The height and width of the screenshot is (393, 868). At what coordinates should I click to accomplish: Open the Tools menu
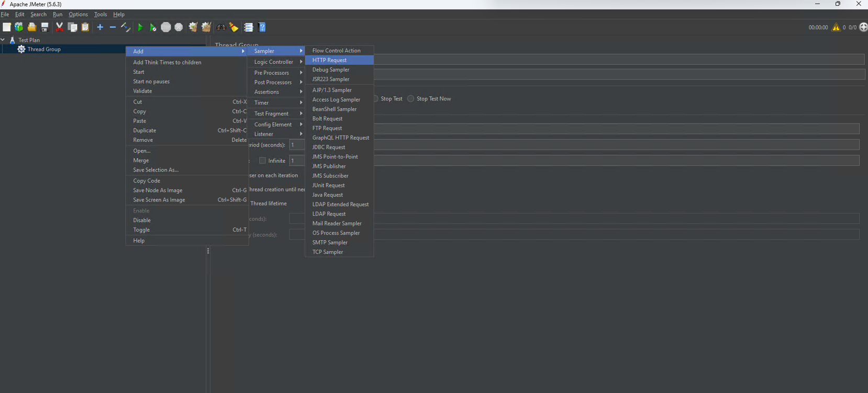(x=101, y=15)
